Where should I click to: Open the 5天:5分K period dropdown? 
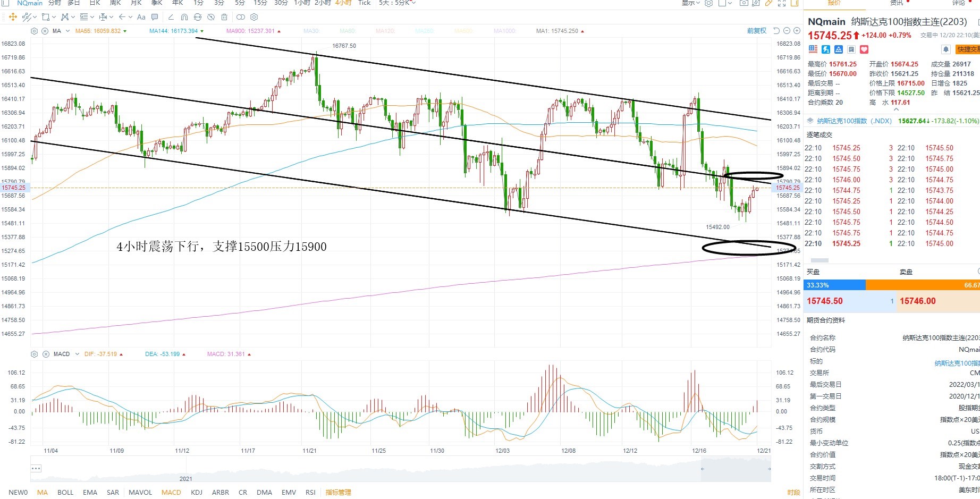tap(397, 3)
